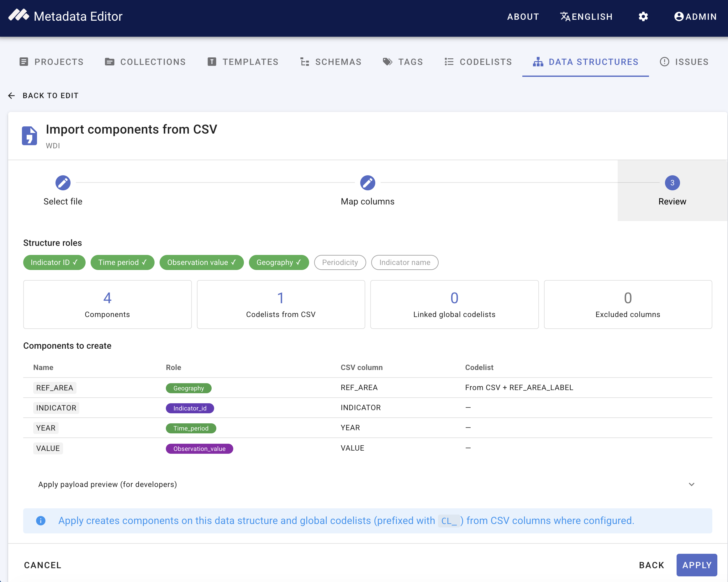The width and height of the screenshot is (728, 582).
Task: Click the WDI subtitle text
Action: click(x=53, y=145)
